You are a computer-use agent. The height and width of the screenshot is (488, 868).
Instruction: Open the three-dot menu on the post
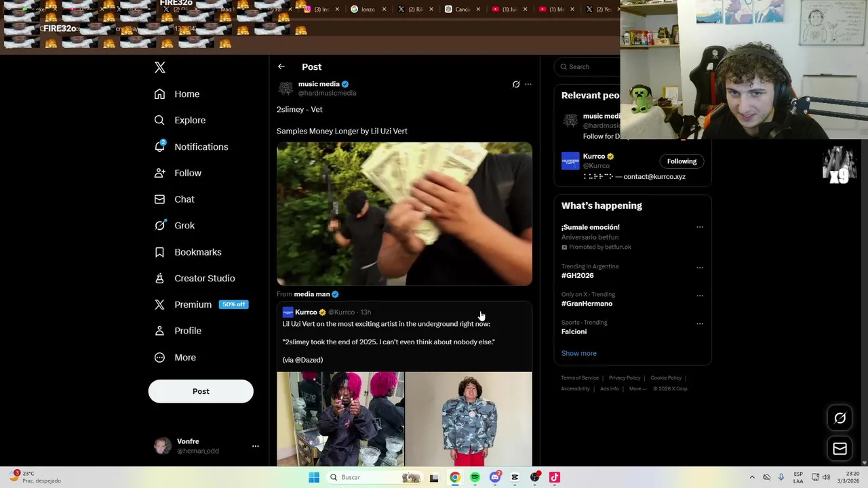pos(528,85)
